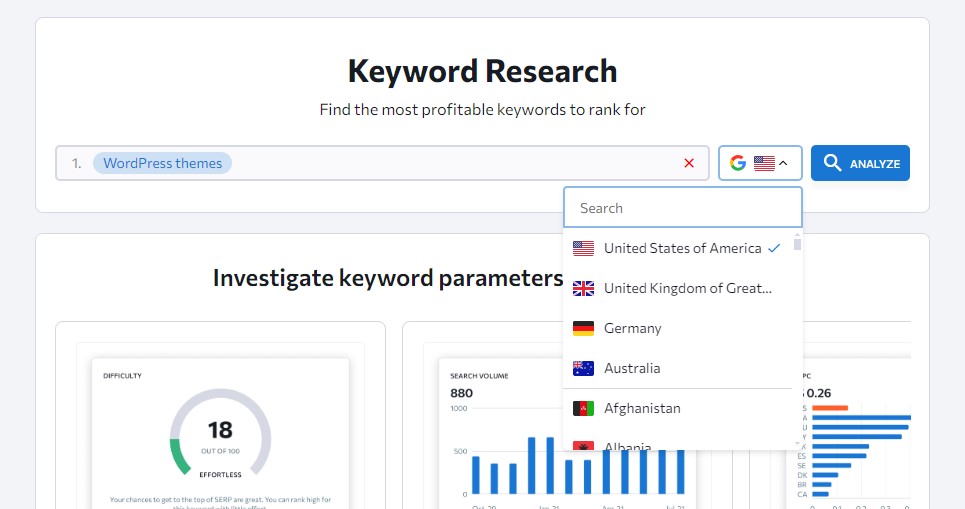Select Afghanistan in the list

(x=678, y=408)
